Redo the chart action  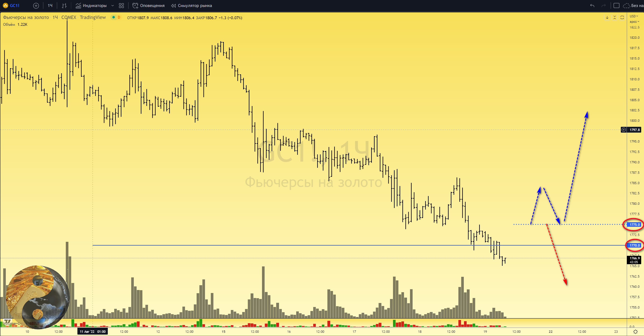coord(604,6)
